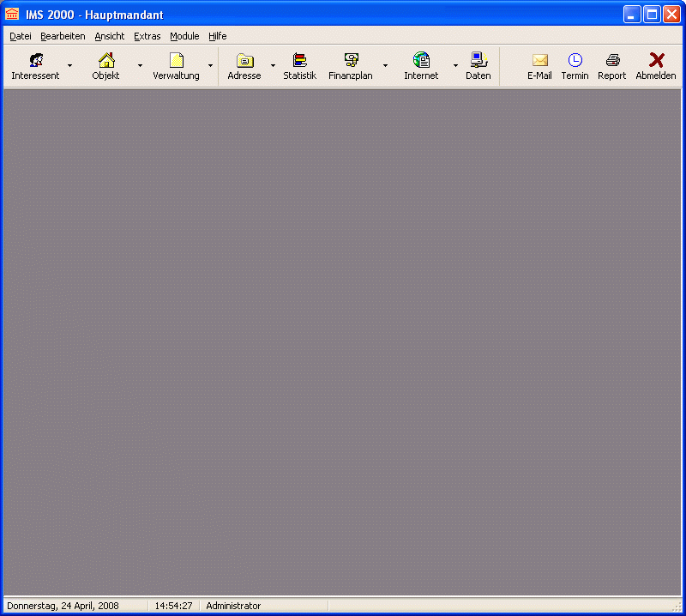Expand the Verwaltung dropdown arrow
This screenshot has height=616, width=686.
(210, 66)
